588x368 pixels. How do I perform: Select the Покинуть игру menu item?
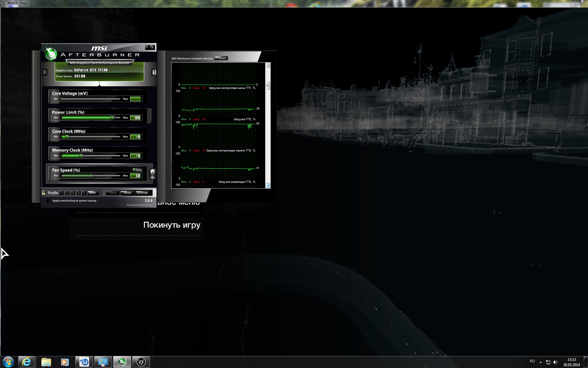pos(171,225)
